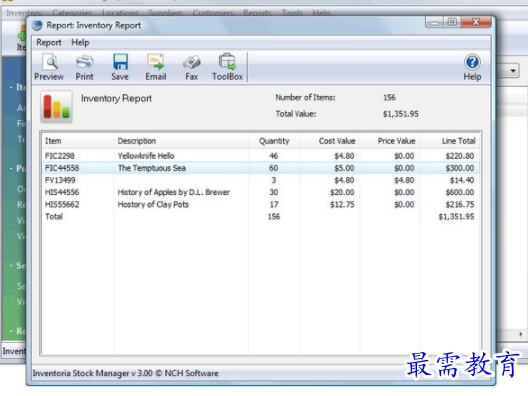Click History of Apples by D.L. Brewer
The image size is (528, 396).
point(173,192)
